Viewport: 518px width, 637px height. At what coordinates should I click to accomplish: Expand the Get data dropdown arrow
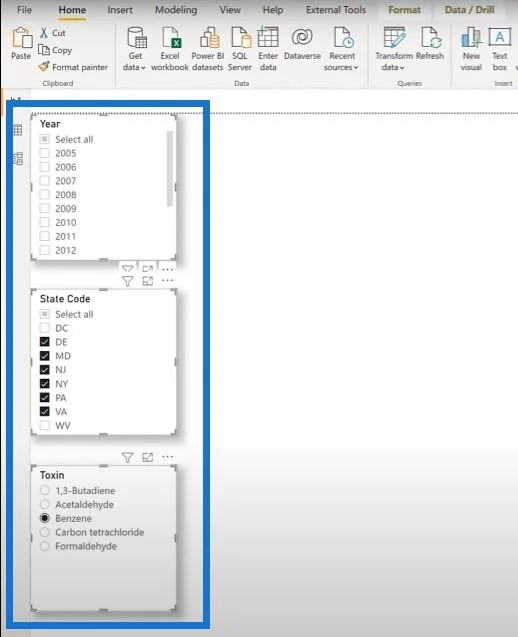(143, 68)
